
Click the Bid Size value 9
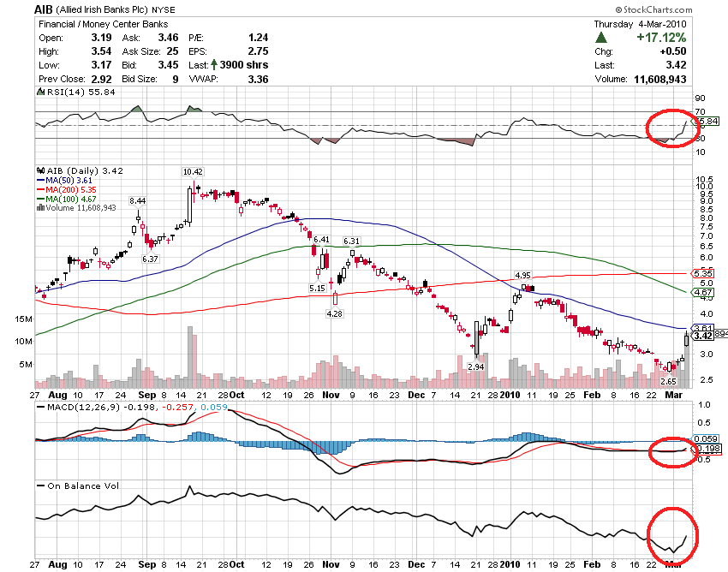[x=176, y=79]
